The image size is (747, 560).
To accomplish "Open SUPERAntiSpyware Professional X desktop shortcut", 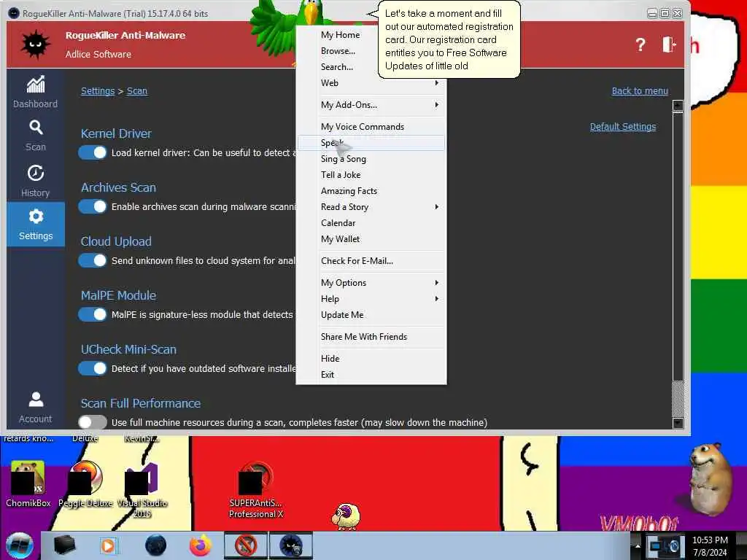I will coord(256,489).
